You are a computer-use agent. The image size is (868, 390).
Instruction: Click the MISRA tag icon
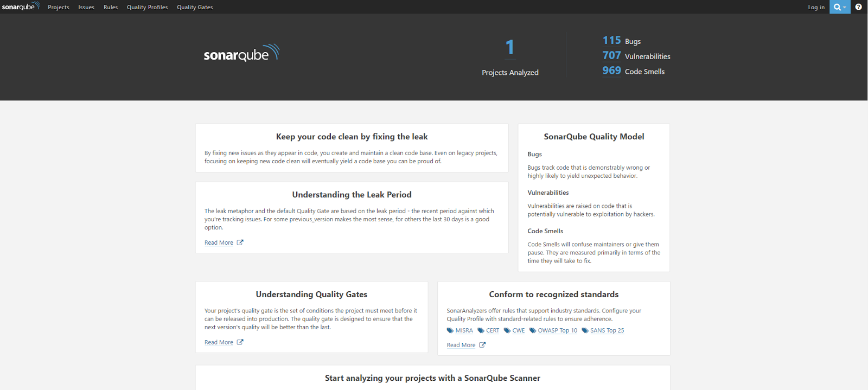click(450, 330)
